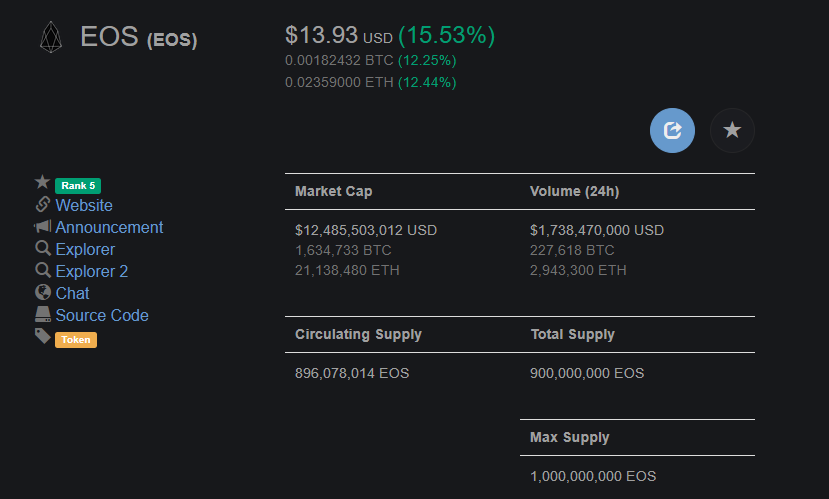Click the chain link icon beside Website

[x=42, y=204]
